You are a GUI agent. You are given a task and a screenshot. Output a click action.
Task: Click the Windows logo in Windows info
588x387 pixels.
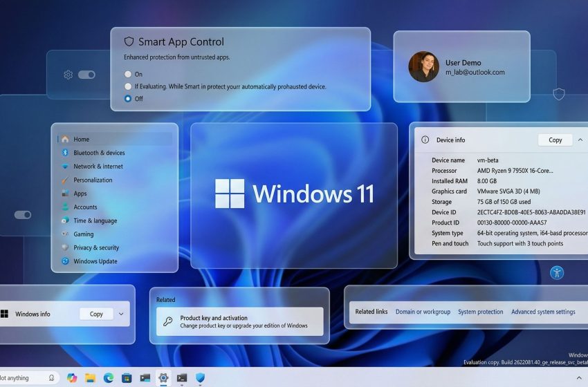tap(5, 314)
